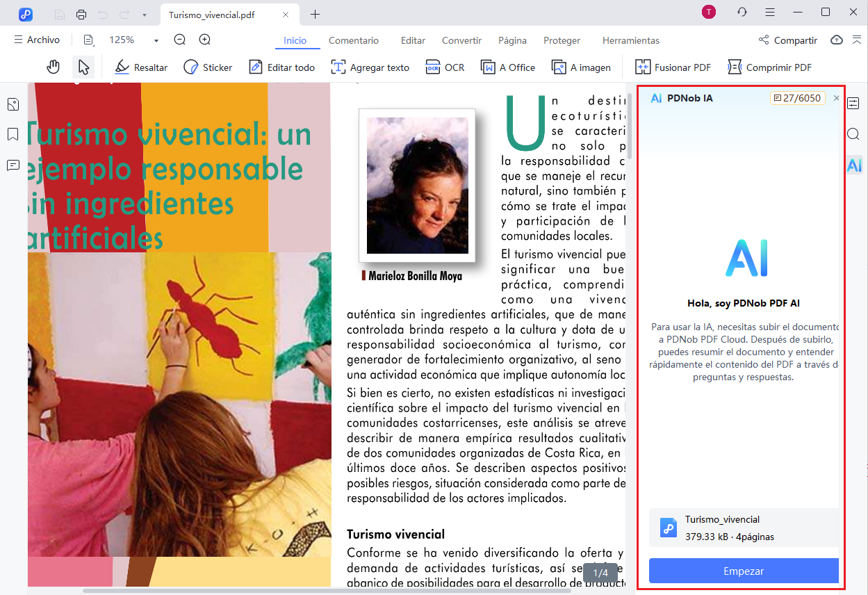Open the quick access toolbar dropdown arrow

pos(144,14)
